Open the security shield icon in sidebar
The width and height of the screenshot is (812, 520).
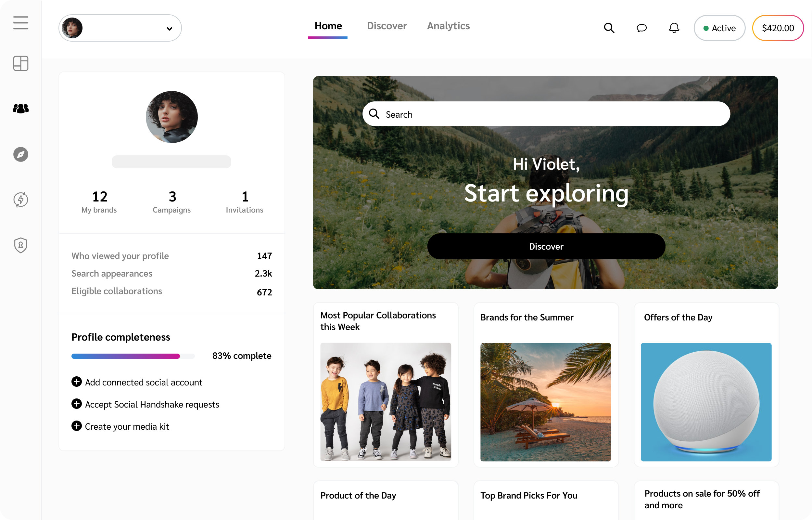[20, 245]
